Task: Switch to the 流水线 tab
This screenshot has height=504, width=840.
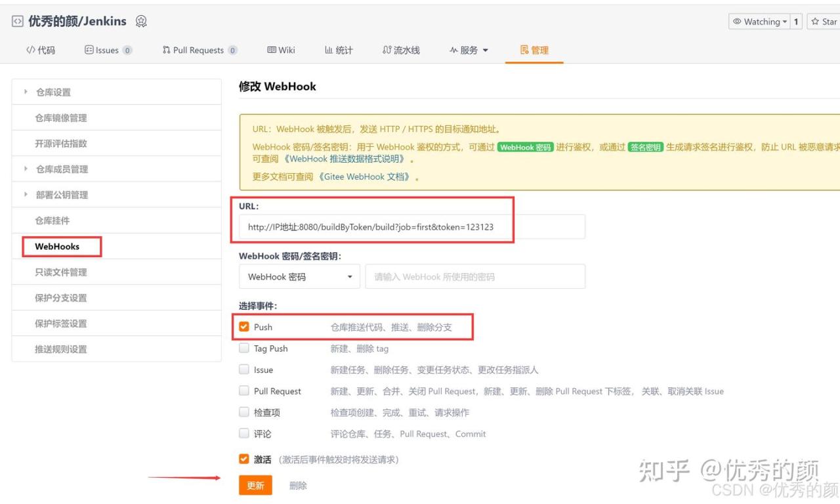Action: [401, 50]
